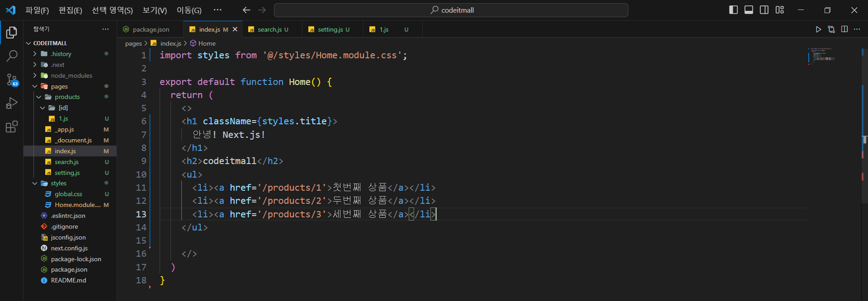Switch to the package.json tab
868x301 pixels.
pyautogui.click(x=150, y=29)
